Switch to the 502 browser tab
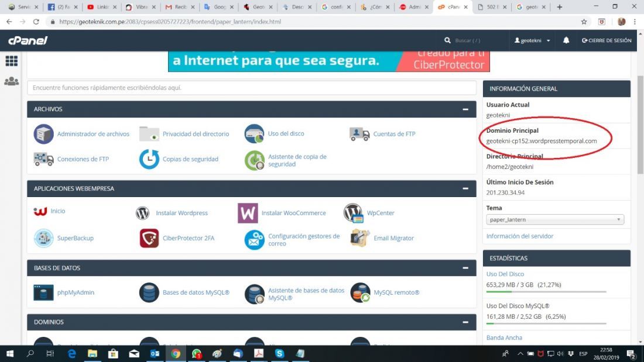Viewport: 644px width, 362px height. 492,7
